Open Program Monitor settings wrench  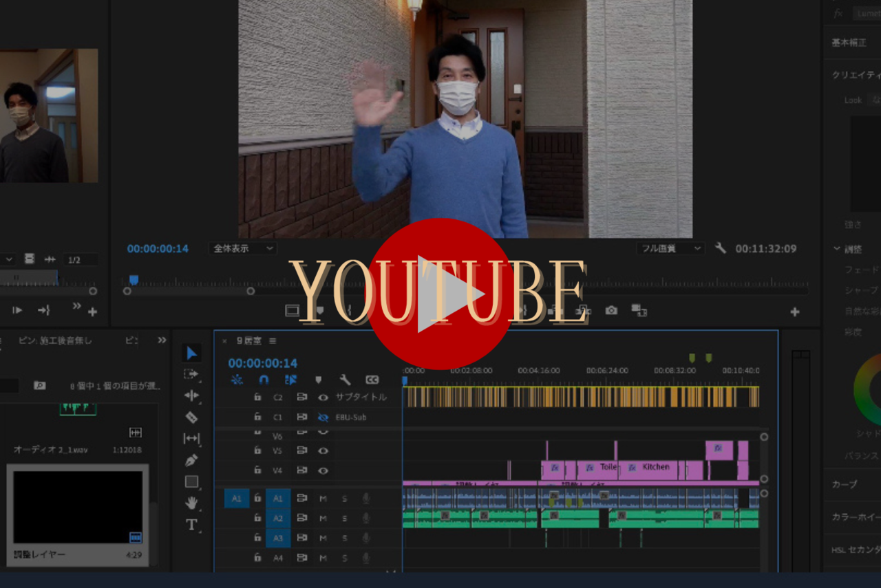(x=721, y=248)
